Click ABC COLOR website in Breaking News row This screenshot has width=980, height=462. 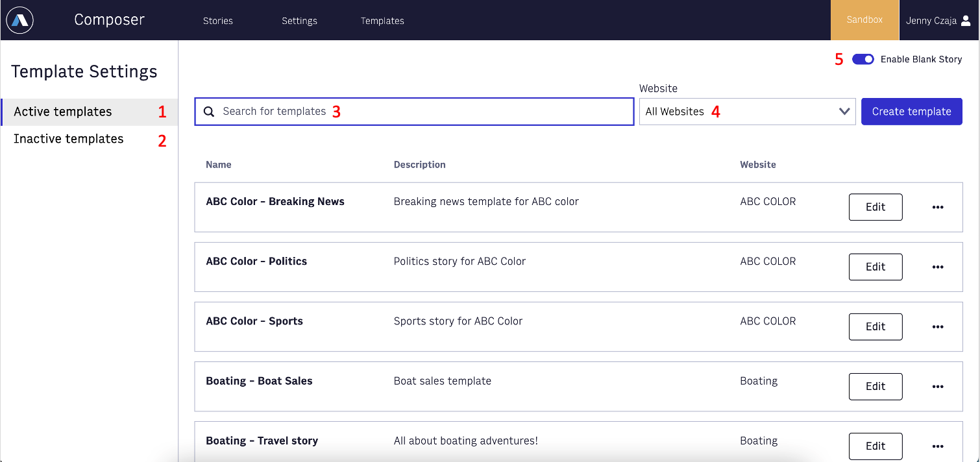click(x=768, y=201)
